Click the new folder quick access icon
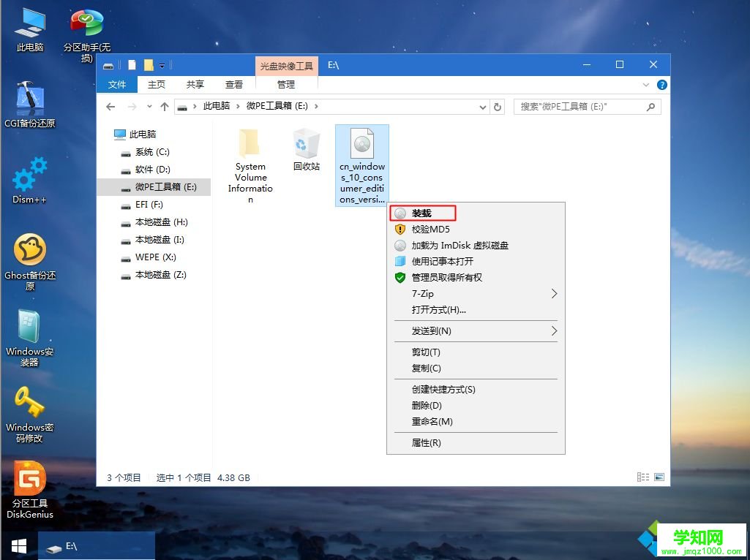Screen dimensions: 750x560 point(149,64)
